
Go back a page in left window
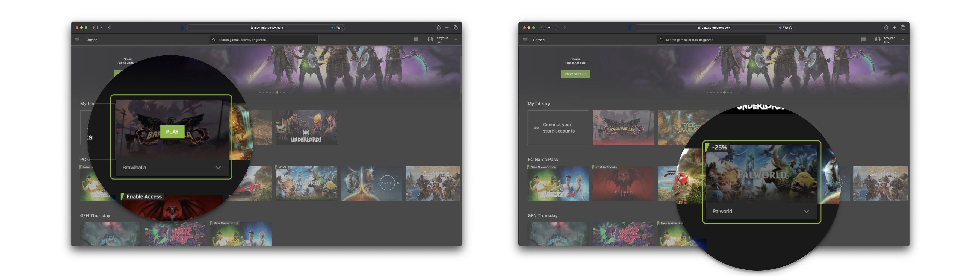(110, 27)
